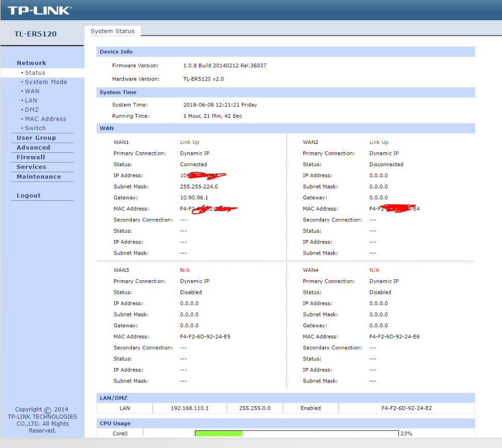502x448 pixels.
Task: Expand the Maintenance menu
Action: click(x=39, y=177)
